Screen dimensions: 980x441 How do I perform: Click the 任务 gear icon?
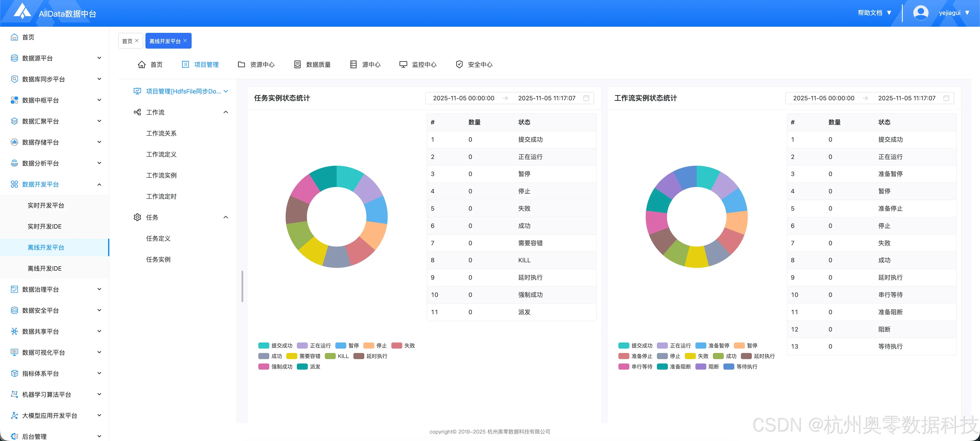pyautogui.click(x=137, y=217)
